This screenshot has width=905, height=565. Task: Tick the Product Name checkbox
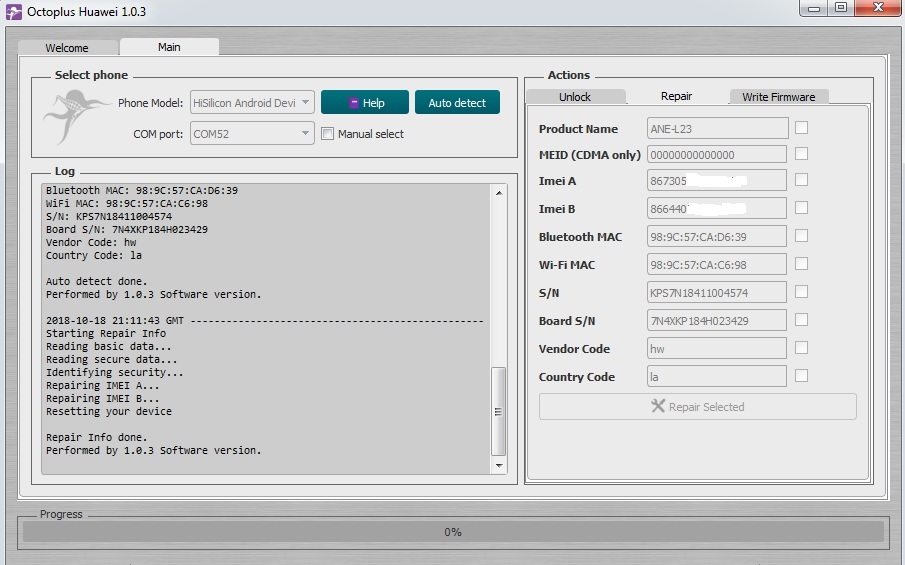tap(801, 128)
